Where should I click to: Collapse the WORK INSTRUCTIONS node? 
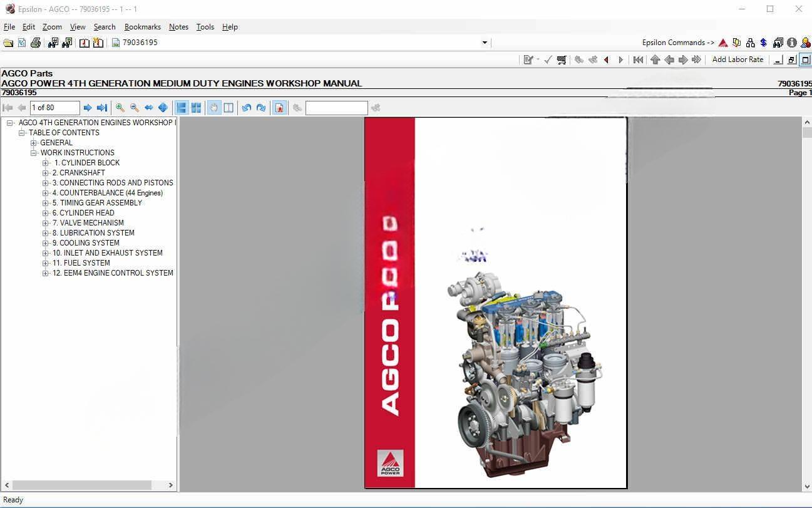point(34,153)
